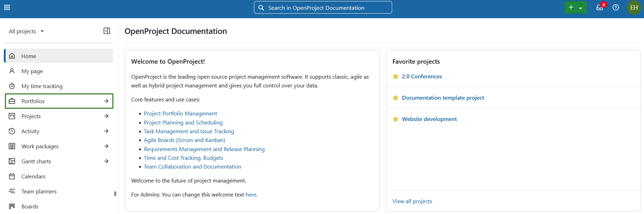
Task: Click the Gantt charts icon
Action: pos(12,161)
